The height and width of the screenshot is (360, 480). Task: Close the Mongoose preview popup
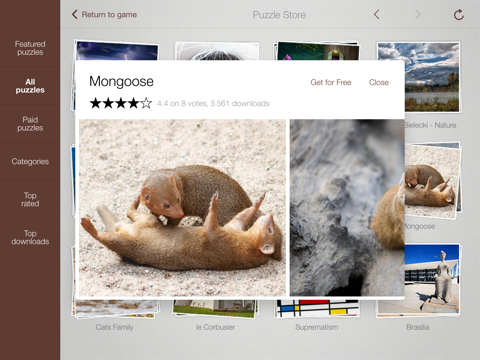pyautogui.click(x=379, y=82)
